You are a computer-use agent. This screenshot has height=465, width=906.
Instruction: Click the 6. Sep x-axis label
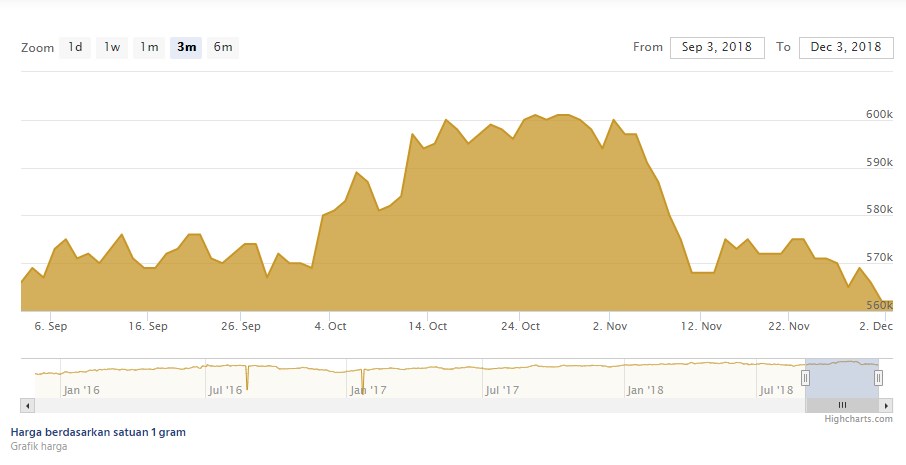point(51,326)
